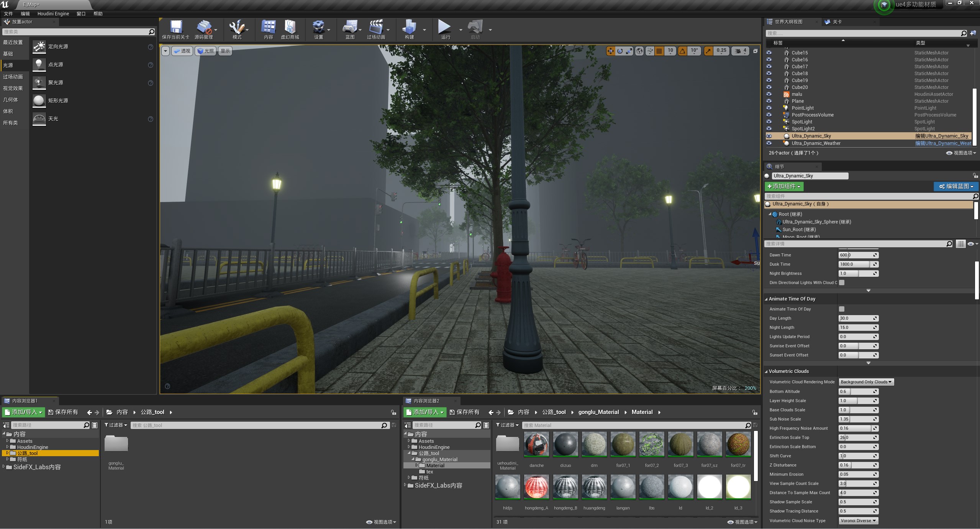Open Volumetric Cloud Rendering Mode dropdown
The height and width of the screenshot is (529, 980).
(866, 382)
